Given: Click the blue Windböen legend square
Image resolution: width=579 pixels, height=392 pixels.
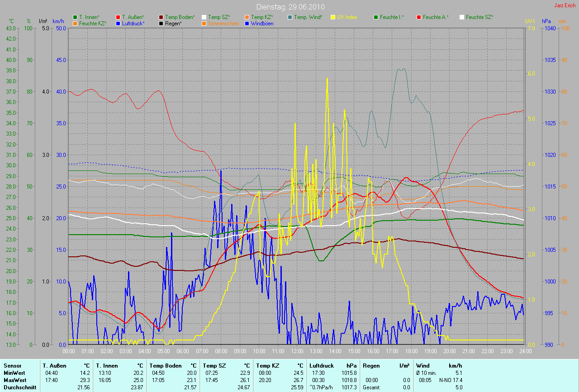Looking at the screenshot, I should tap(247, 23).
